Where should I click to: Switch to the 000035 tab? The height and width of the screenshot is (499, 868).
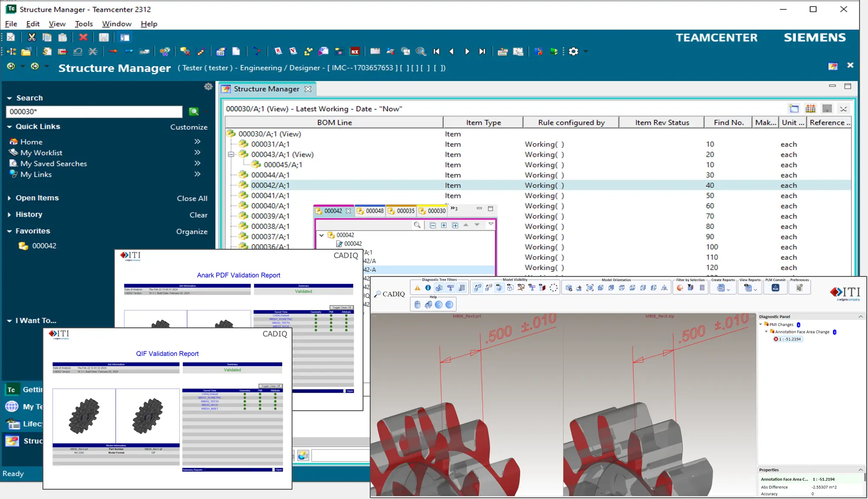point(401,211)
